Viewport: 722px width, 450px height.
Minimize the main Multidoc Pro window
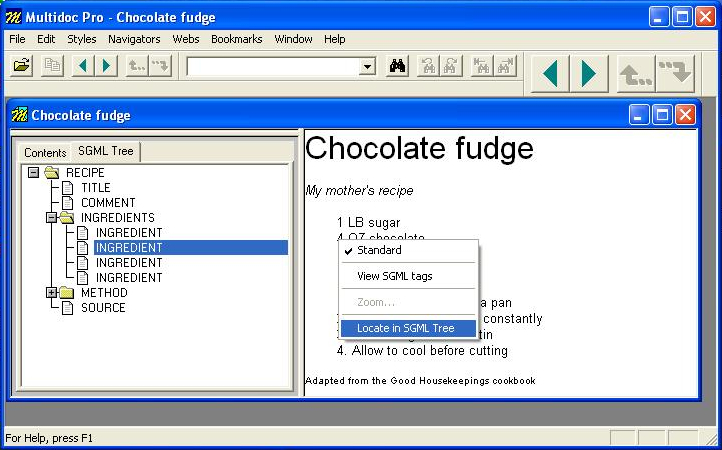659,18
